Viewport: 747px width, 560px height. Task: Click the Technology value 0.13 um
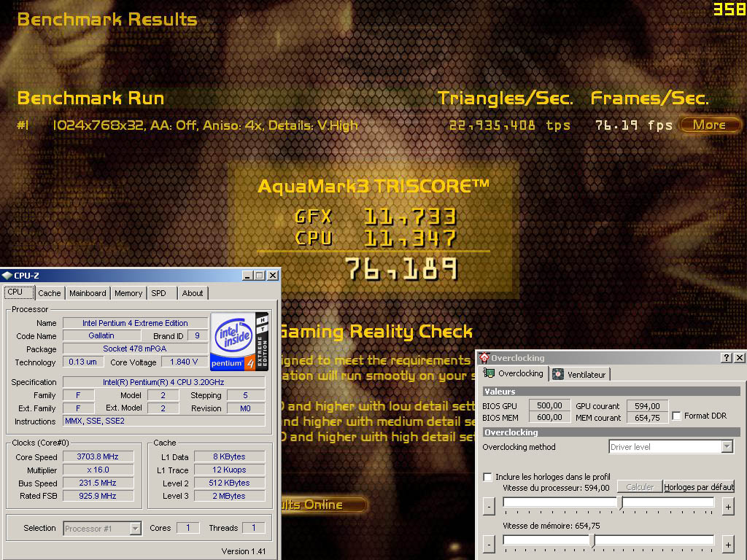click(x=83, y=362)
